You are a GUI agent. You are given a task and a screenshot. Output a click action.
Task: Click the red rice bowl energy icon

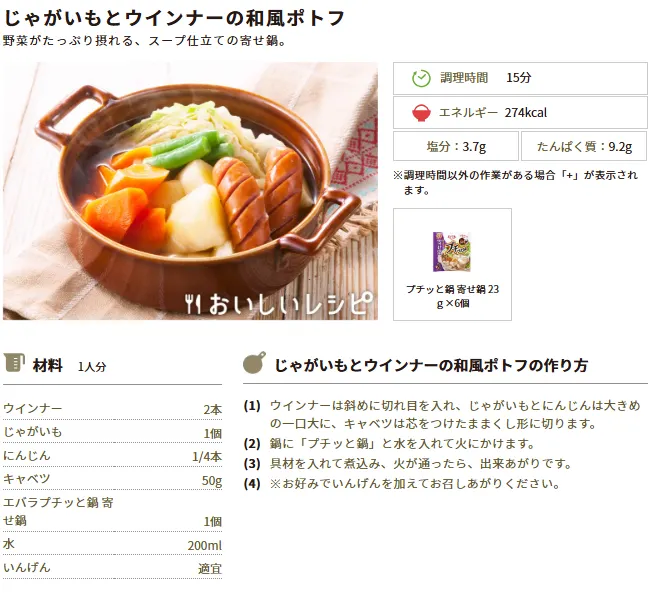coord(421,113)
